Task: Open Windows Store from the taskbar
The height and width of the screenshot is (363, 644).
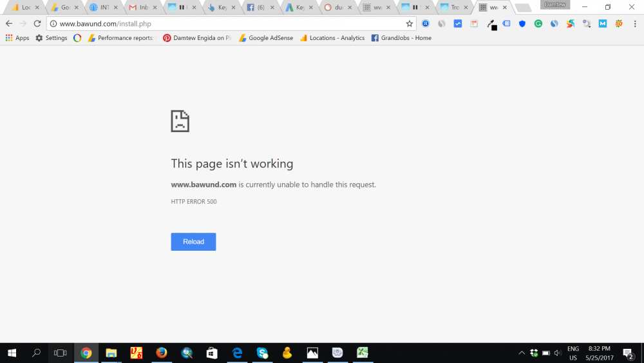Action: point(212,353)
